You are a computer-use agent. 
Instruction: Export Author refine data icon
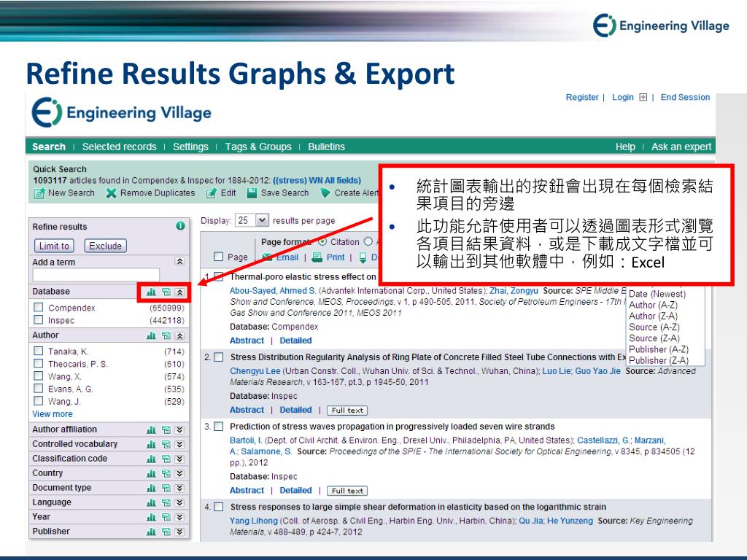166,335
